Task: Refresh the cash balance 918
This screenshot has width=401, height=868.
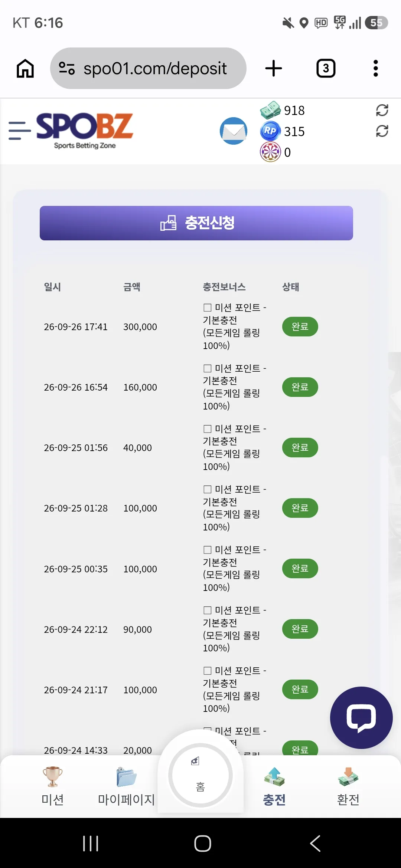Action: click(382, 110)
